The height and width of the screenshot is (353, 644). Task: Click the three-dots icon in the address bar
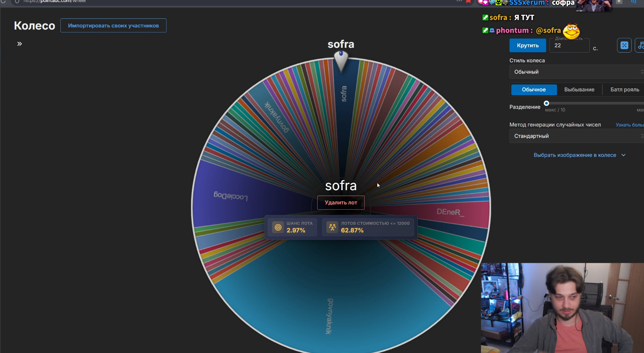[459, 1]
